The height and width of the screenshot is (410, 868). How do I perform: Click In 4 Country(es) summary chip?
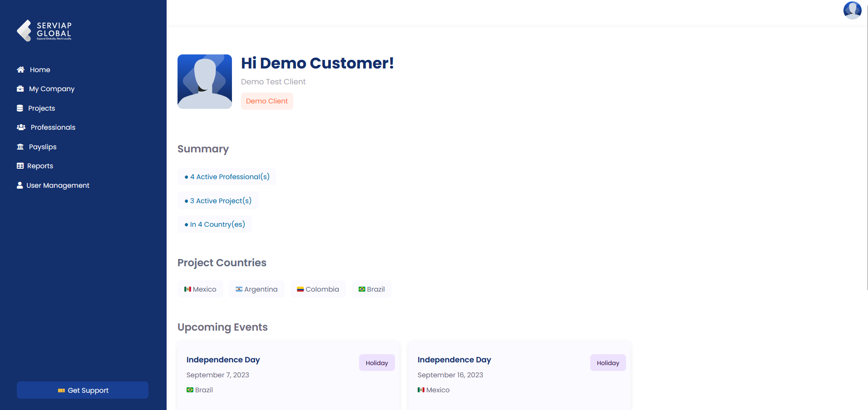215,225
